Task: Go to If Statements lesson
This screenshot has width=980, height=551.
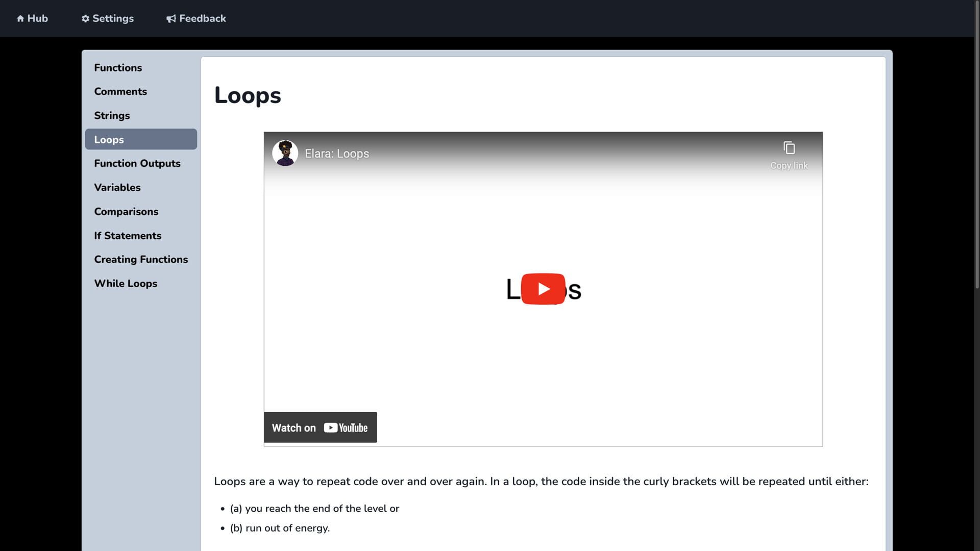Action: [x=128, y=236]
